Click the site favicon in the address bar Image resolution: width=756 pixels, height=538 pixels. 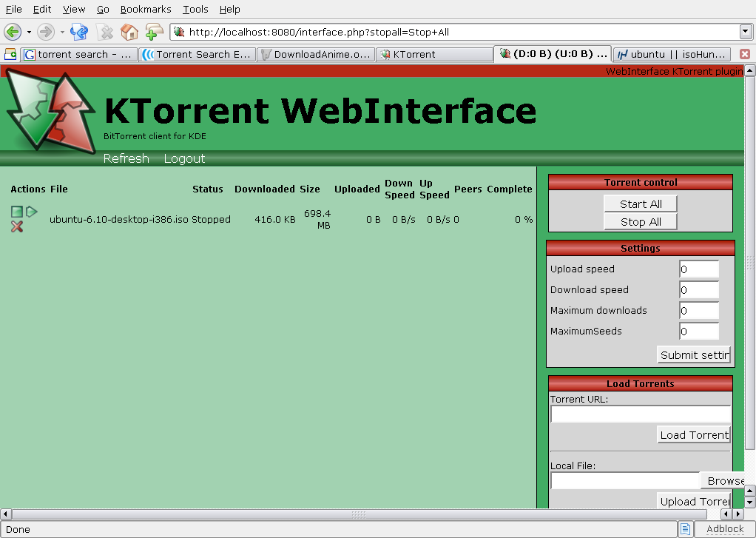pyautogui.click(x=179, y=32)
